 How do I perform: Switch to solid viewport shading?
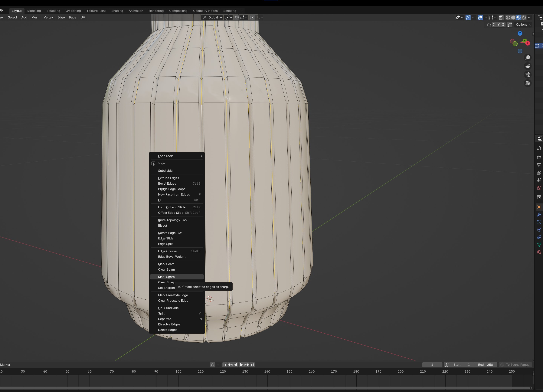pyautogui.click(x=513, y=18)
